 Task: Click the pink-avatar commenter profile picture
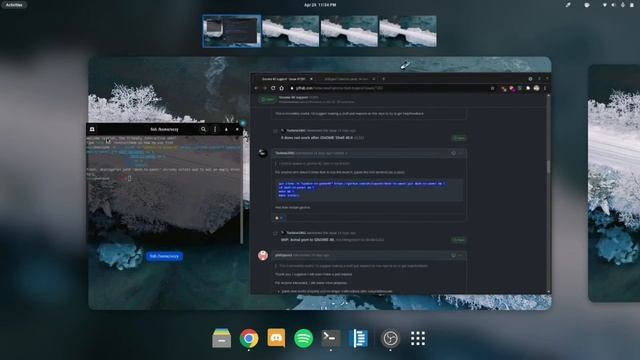tap(263, 256)
